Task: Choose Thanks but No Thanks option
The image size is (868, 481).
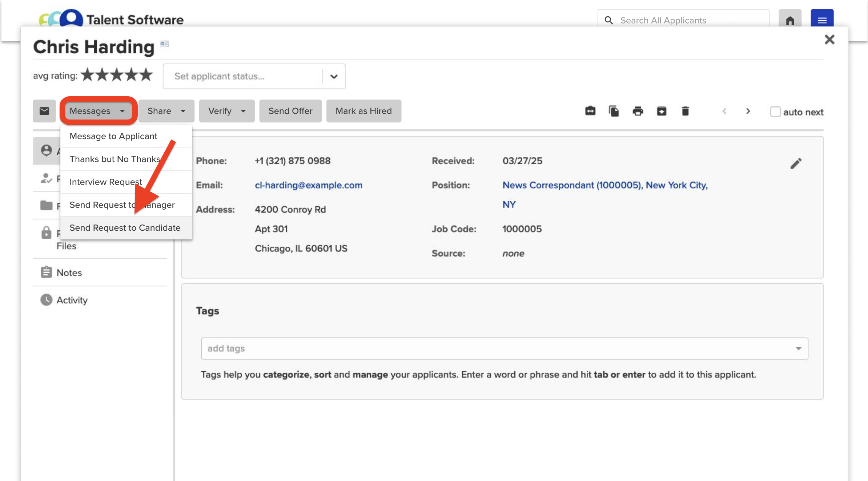Action: coord(114,159)
